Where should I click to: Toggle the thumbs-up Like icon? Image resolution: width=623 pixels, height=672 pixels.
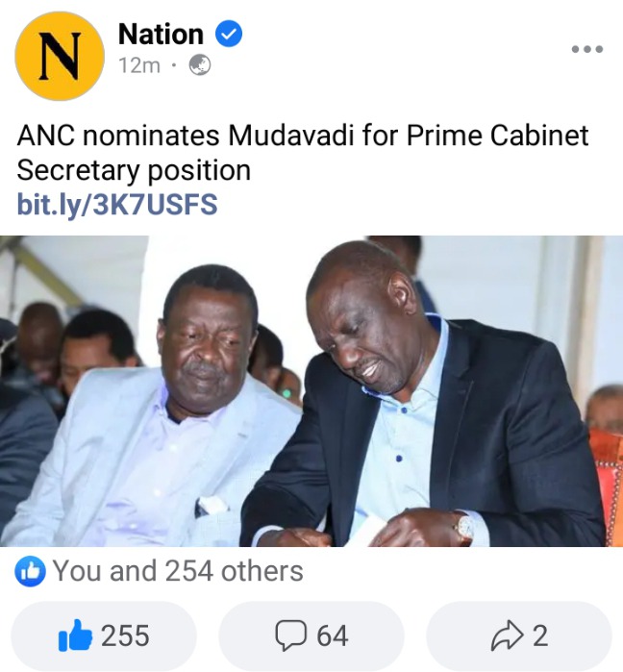[75, 635]
